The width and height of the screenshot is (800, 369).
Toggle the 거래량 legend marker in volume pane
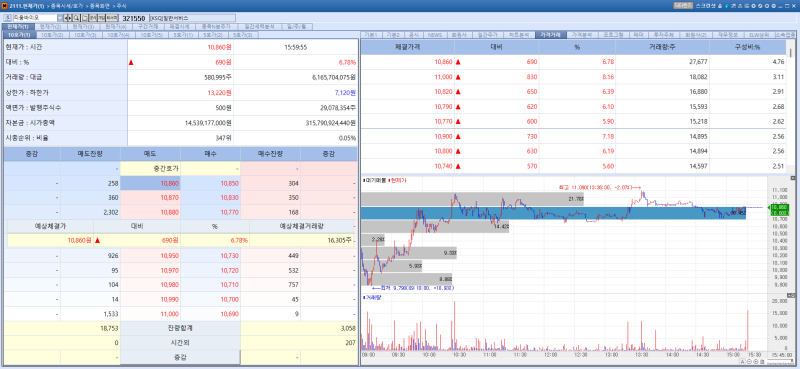point(363,297)
